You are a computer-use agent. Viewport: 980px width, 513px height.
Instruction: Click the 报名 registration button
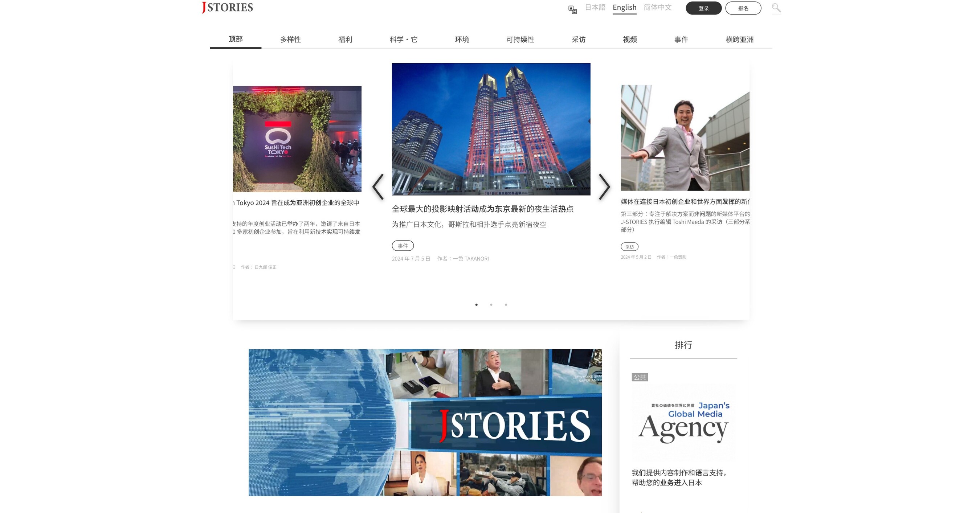(x=743, y=8)
